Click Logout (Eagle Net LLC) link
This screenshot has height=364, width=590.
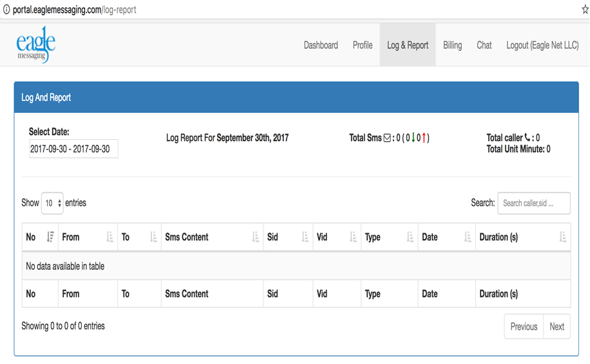pyautogui.click(x=542, y=45)
